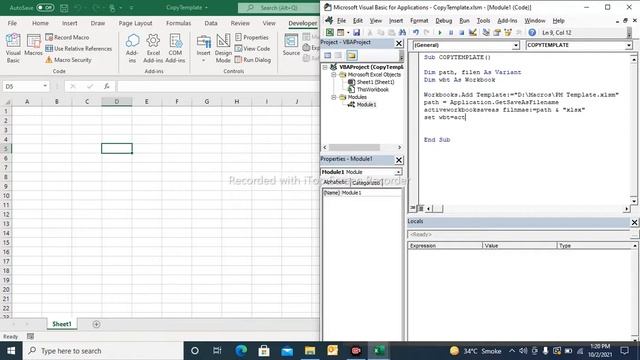
Task: Click Find binoculars icon in VBA toolbar
Action: [402, 33]
